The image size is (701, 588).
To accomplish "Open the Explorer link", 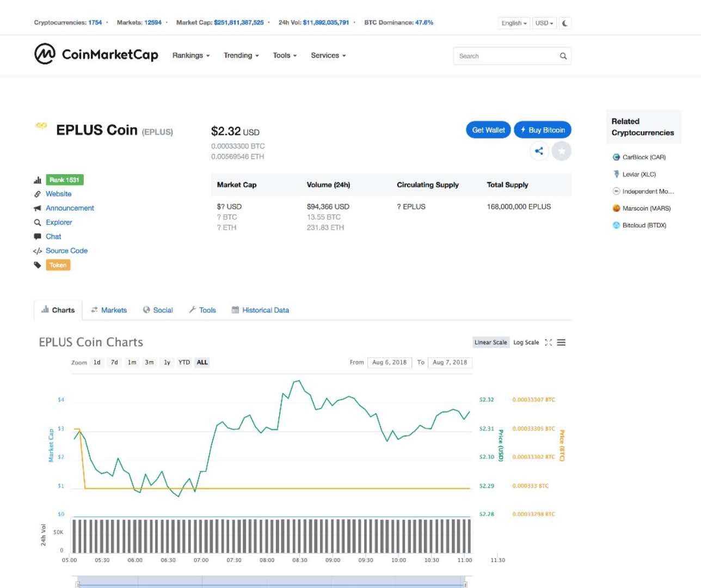I will pyautogui.click(x=59, y=222).
